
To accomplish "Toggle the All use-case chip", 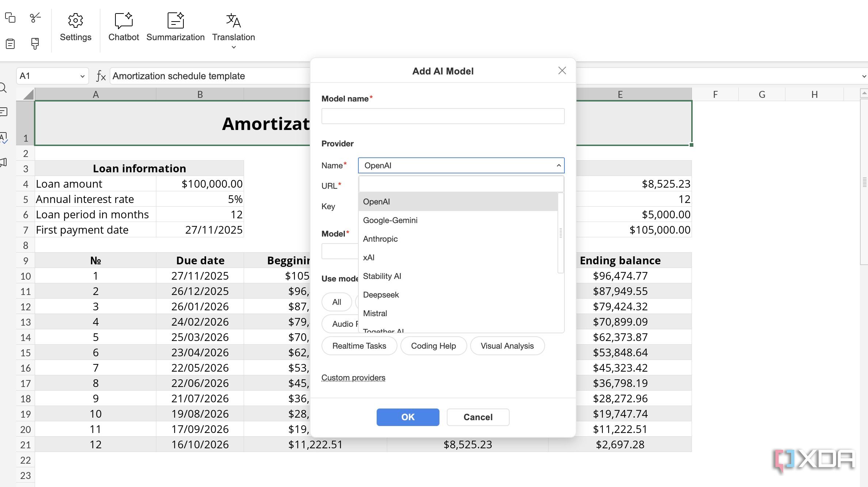I will tap(336, 302).
